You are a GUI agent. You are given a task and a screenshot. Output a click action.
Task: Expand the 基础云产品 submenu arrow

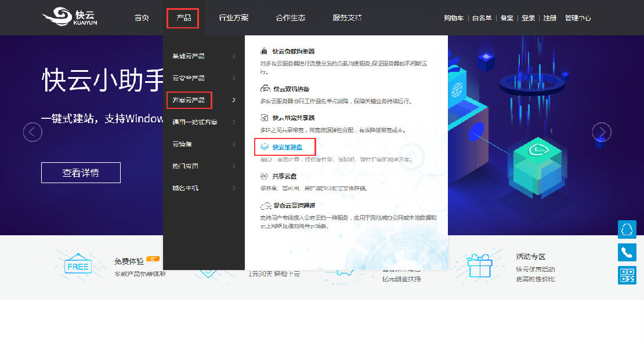(234, 56)
